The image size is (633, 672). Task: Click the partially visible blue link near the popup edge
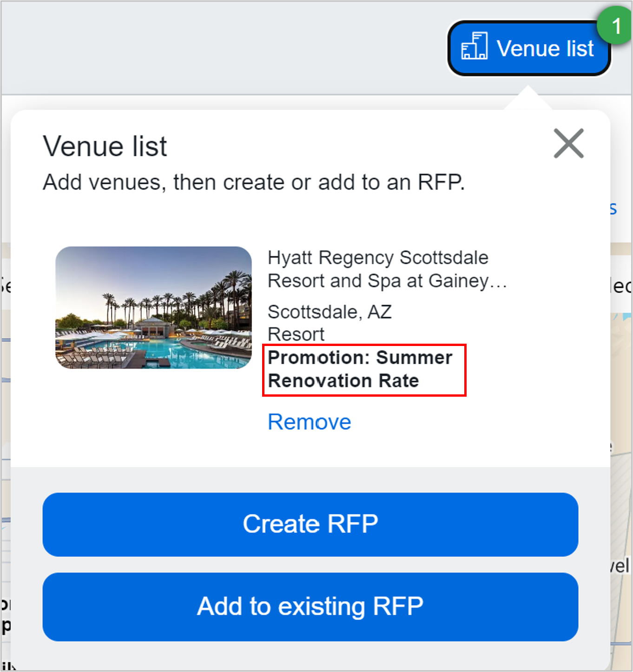coord(613,208)
